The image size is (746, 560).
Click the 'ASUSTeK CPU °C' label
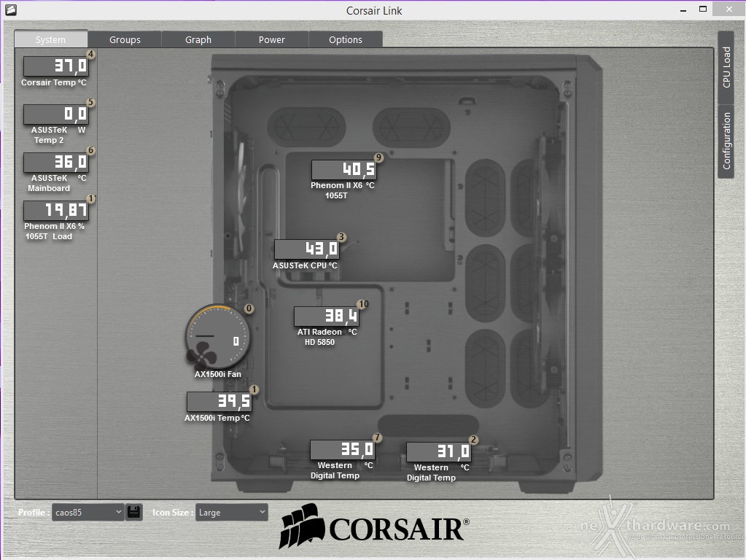click(x=305, y=265)
